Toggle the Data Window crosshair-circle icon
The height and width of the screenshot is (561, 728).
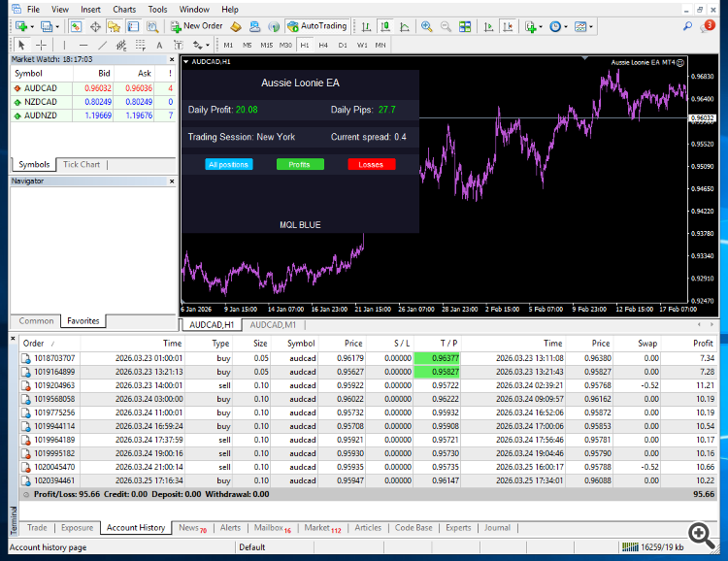point(95,26)
